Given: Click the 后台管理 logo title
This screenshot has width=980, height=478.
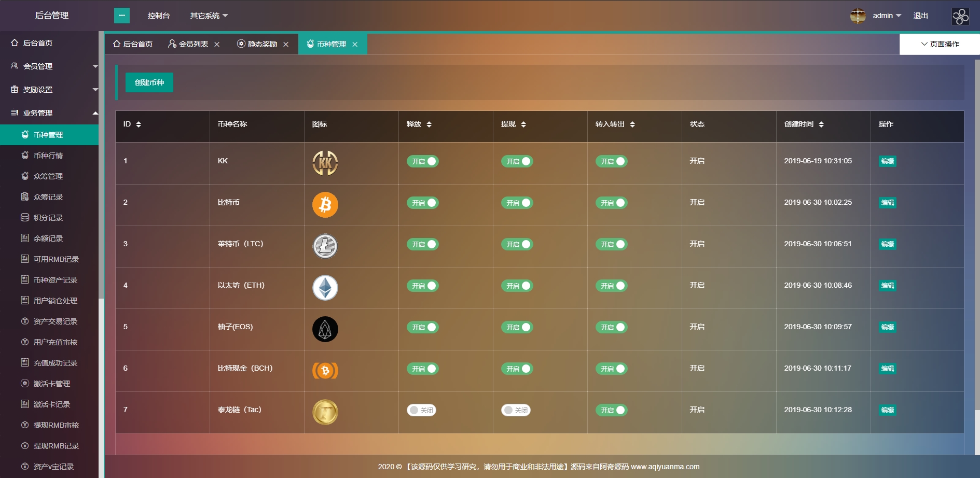Looking at the screenshot, I should (x=52, y=16).
